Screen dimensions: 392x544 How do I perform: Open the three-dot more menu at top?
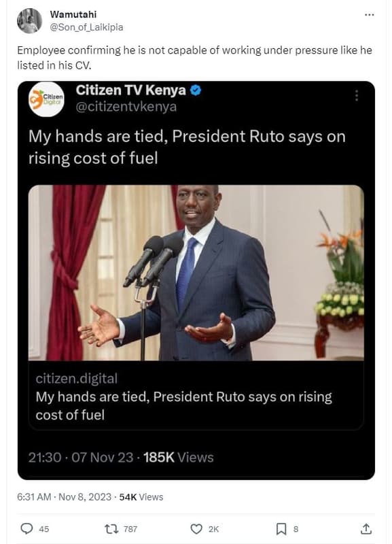[x=370, y=15]
